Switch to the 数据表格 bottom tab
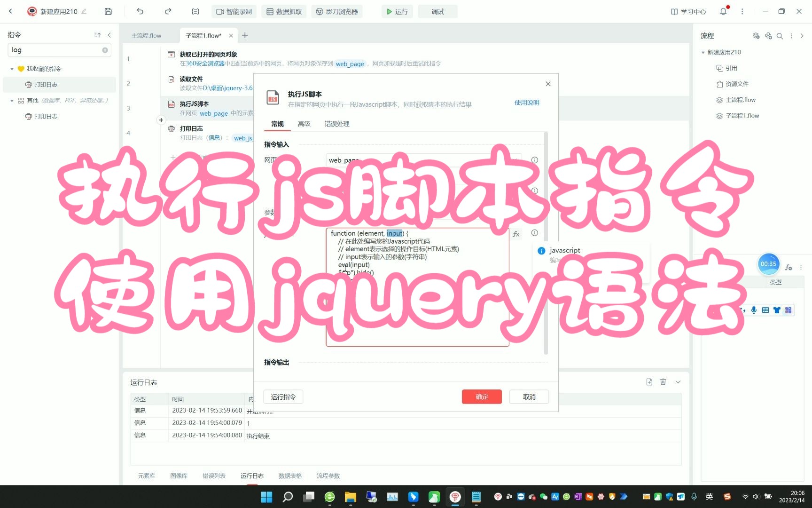812x508 pixels. [x=290, y=476]
